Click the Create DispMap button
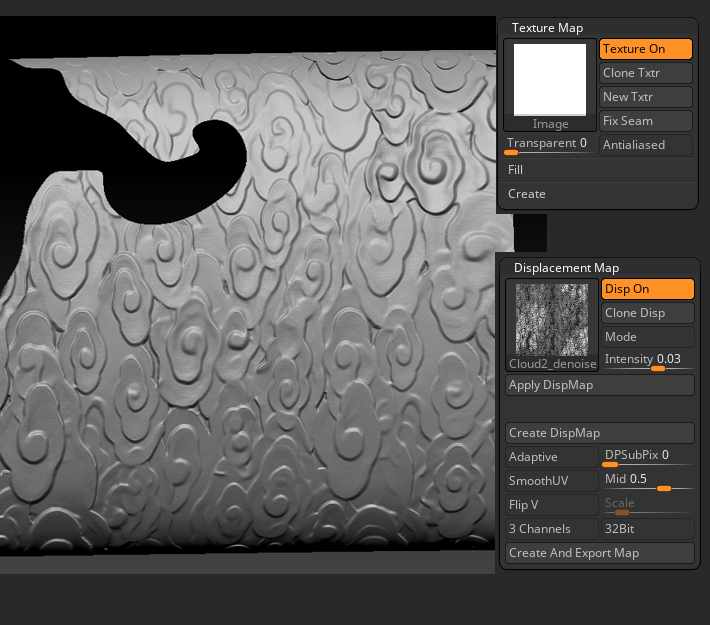The height and width of the screenshot is (625, 710). [x=599, y=433]
